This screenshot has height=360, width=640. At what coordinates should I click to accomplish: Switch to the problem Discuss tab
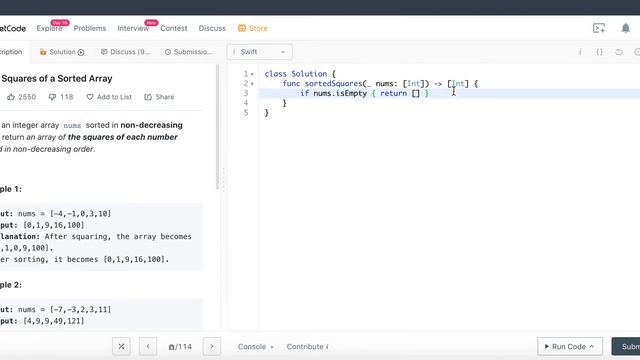tap(126, 52)
